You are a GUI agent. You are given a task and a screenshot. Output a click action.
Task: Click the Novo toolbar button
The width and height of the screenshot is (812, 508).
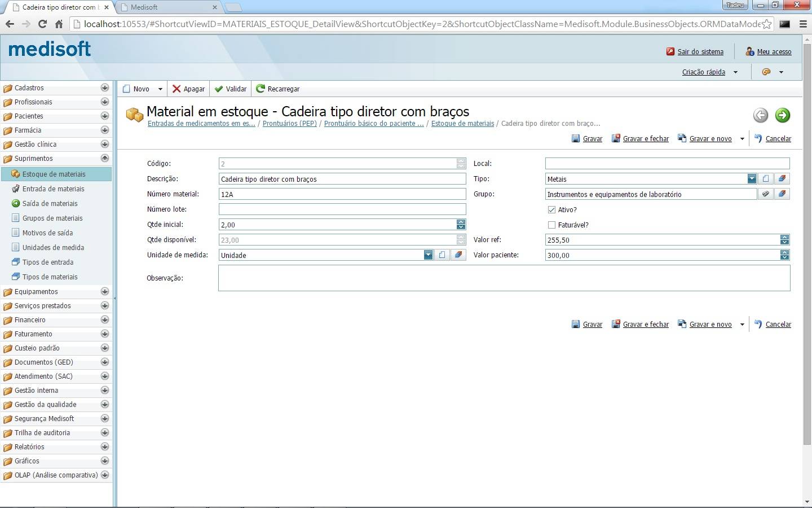[x=136, y=89]
